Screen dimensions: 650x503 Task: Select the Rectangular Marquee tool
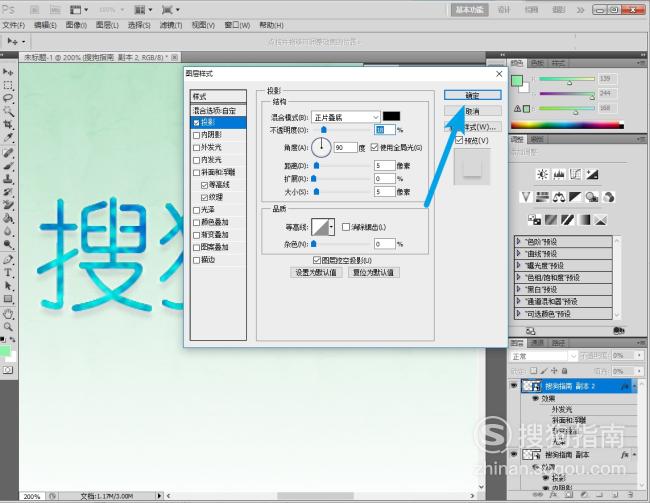[x=8, y=86]
